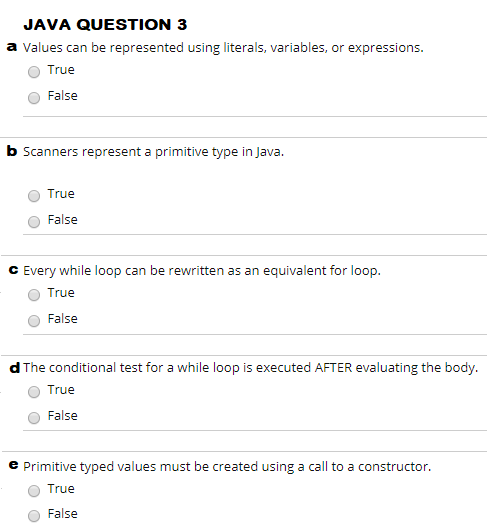Click the bold letter 'a' question marker
This screenshot has width=487, height=527.
pos(12,47)
